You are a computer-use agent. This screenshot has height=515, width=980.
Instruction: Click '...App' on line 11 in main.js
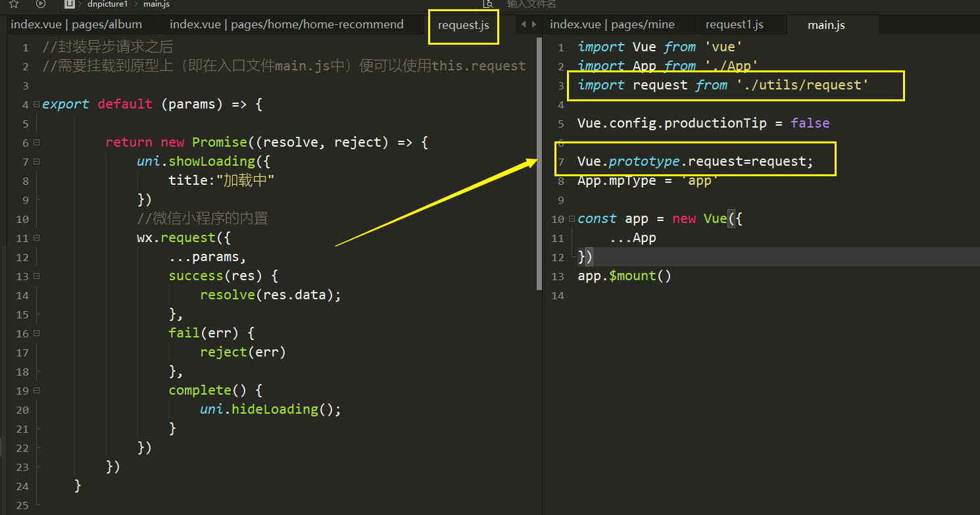633,237
